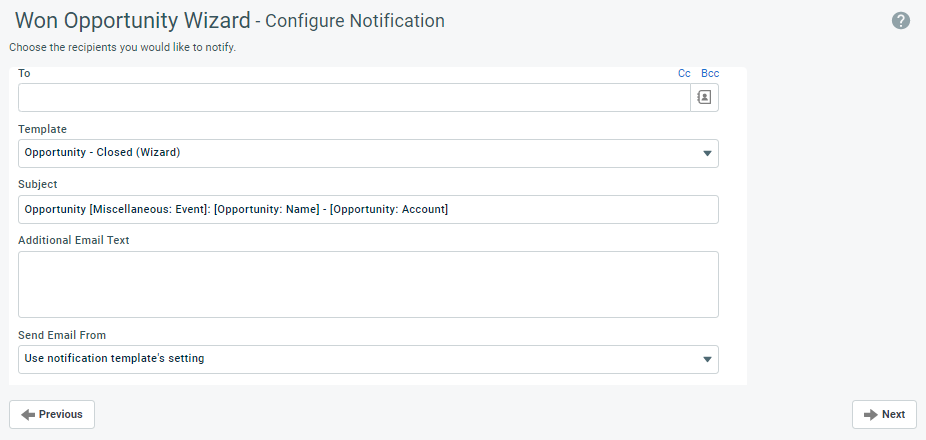Show the Cc recipients field
The image size is (926, 440).
pyautogui.click(x=684, y=73)
